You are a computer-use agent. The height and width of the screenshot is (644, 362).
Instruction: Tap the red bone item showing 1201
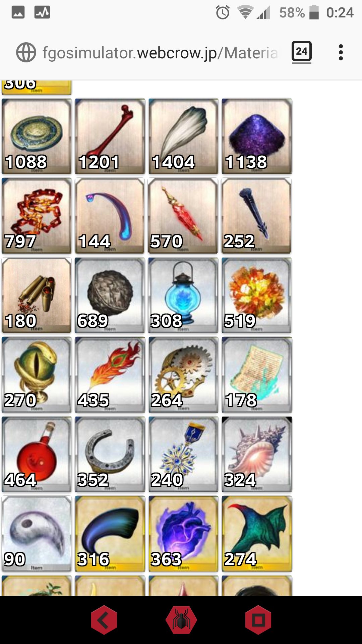[x=110, y=136]
